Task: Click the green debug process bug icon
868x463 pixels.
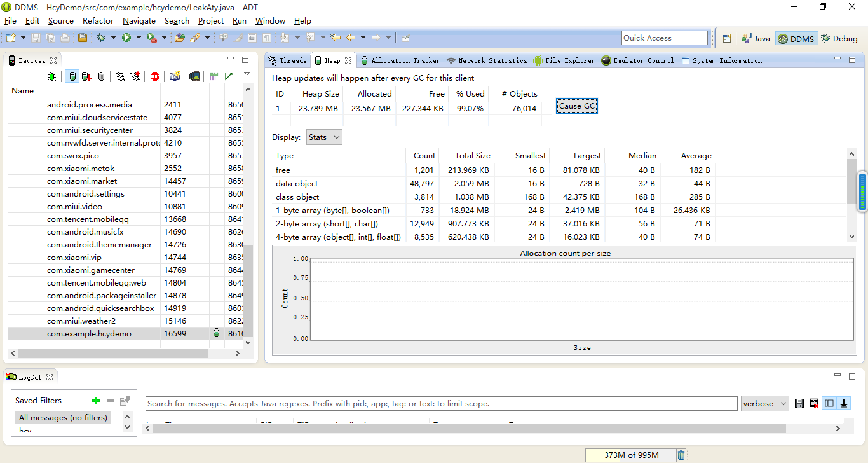Action: [51, 76]
